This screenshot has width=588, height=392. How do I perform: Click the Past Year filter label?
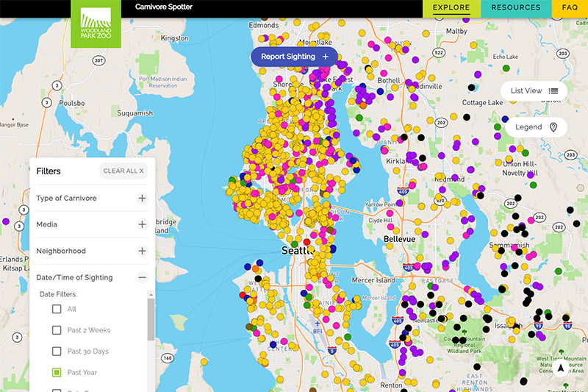(82, 372)
